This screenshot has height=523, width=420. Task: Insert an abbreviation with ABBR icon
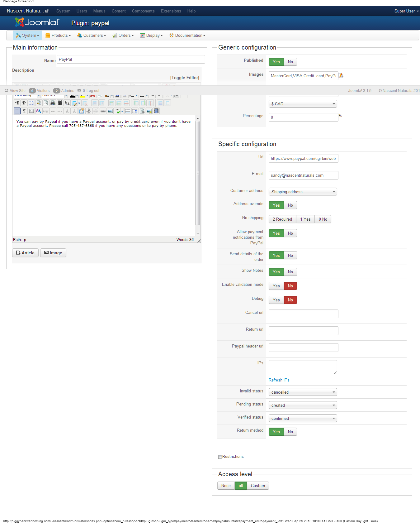click(53, 111)
